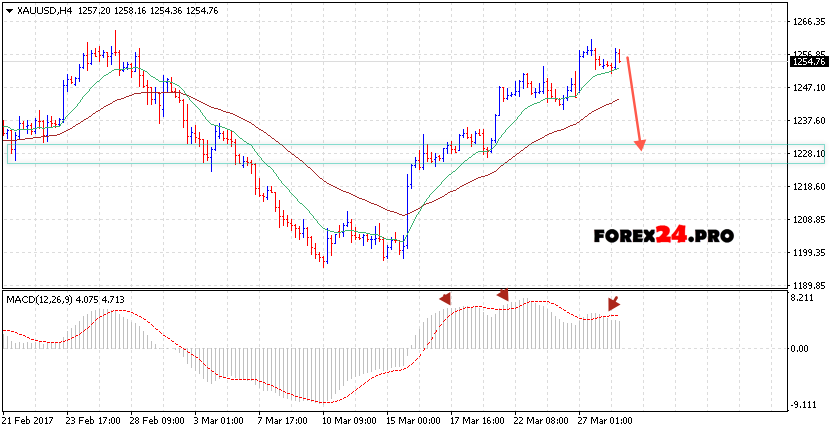Screen dimensions: 830x432
Task: Click the 1266.35 price axis label
Action: [x=807, y=21]
